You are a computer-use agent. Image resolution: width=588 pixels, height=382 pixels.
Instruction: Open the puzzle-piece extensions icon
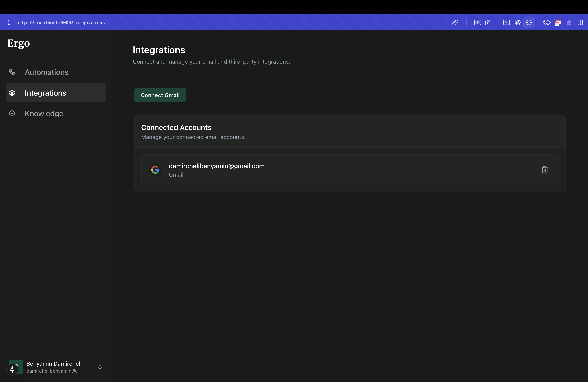click(546, 22)
